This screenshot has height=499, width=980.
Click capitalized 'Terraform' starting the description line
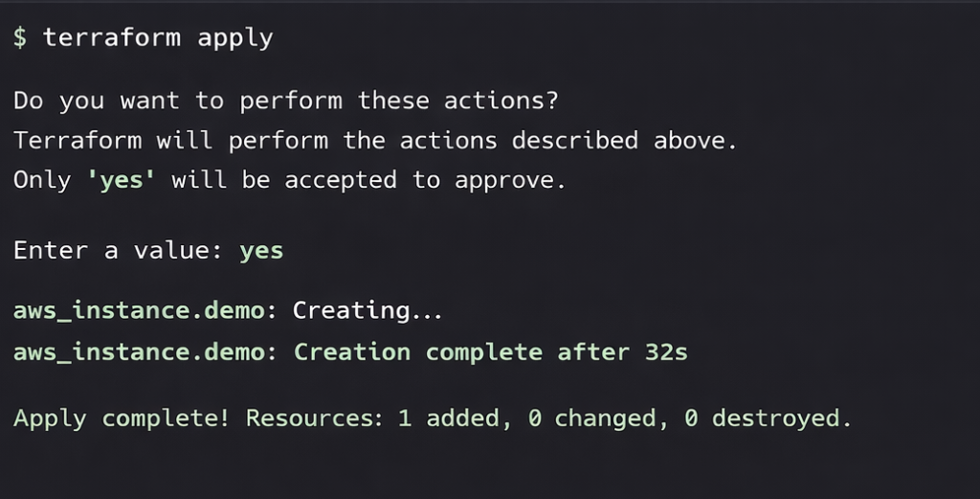(78, 141)
